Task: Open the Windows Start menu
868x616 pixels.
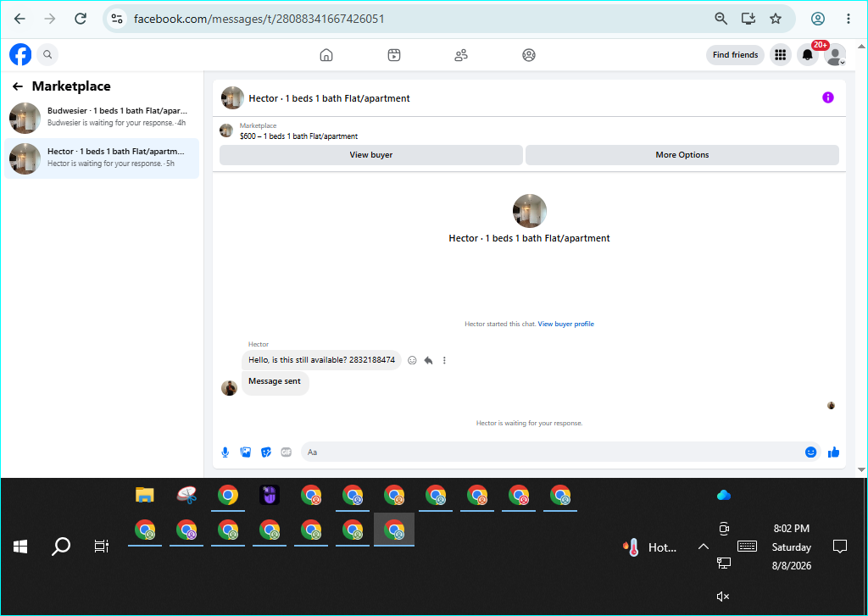Action: click(x=20, y=547)
